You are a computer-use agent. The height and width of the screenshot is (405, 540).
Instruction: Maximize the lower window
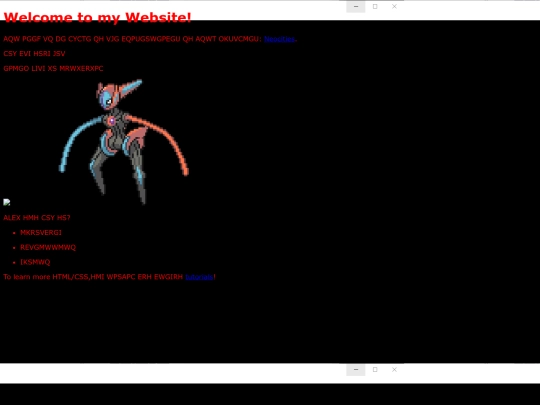click(x=375, y=370)
